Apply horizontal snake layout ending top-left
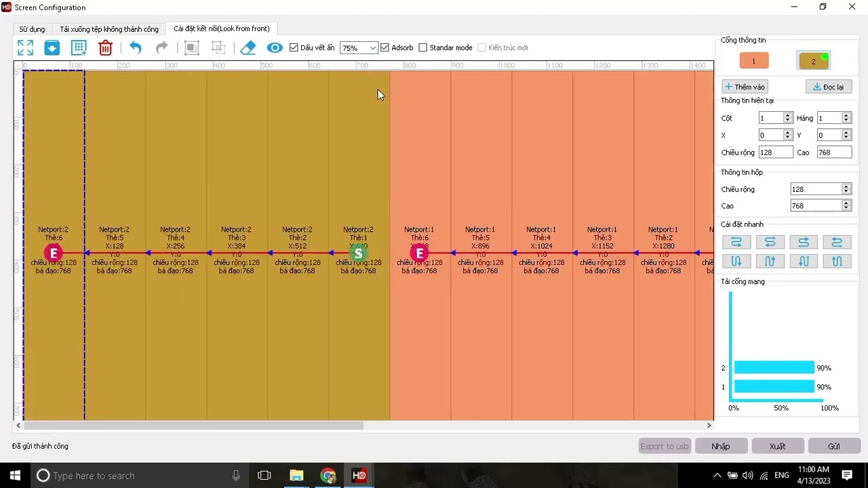This screenshot has width=868, height=488. tap(837, 242)
